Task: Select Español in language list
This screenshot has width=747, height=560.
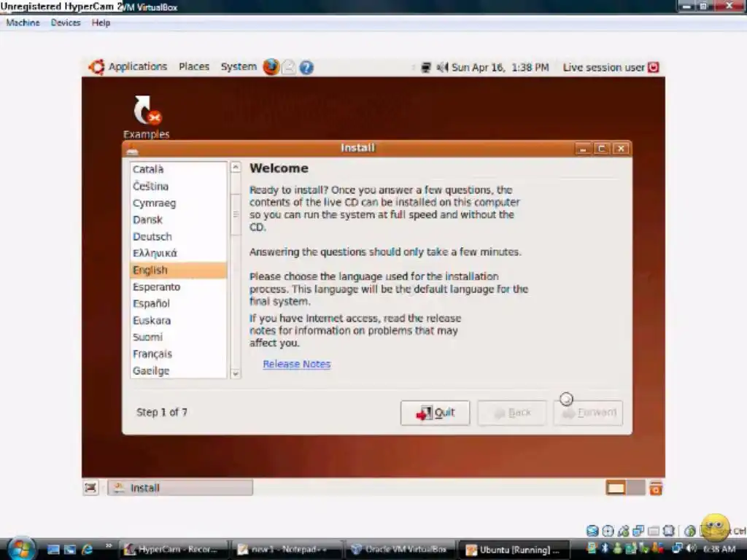Action: tap(179, 304)
